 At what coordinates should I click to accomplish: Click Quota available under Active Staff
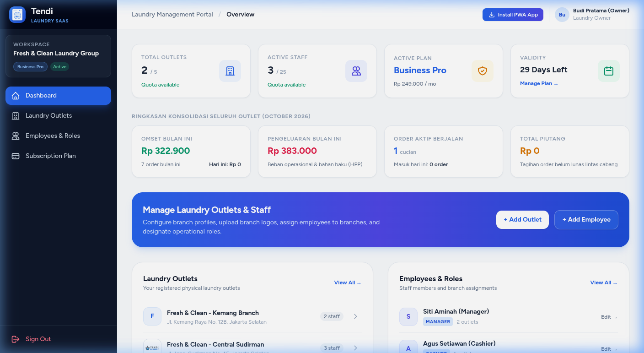click(x=286, y=85)
